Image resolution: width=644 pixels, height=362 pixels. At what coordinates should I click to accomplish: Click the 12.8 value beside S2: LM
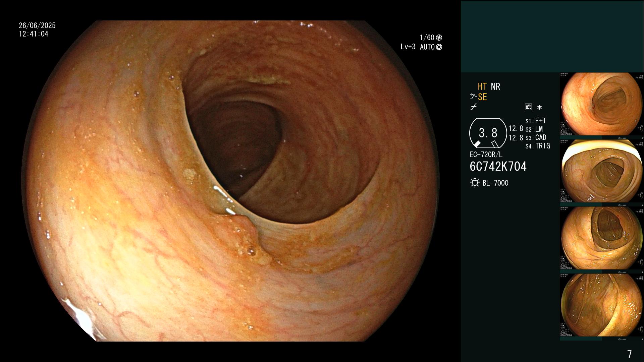[516, 129]
